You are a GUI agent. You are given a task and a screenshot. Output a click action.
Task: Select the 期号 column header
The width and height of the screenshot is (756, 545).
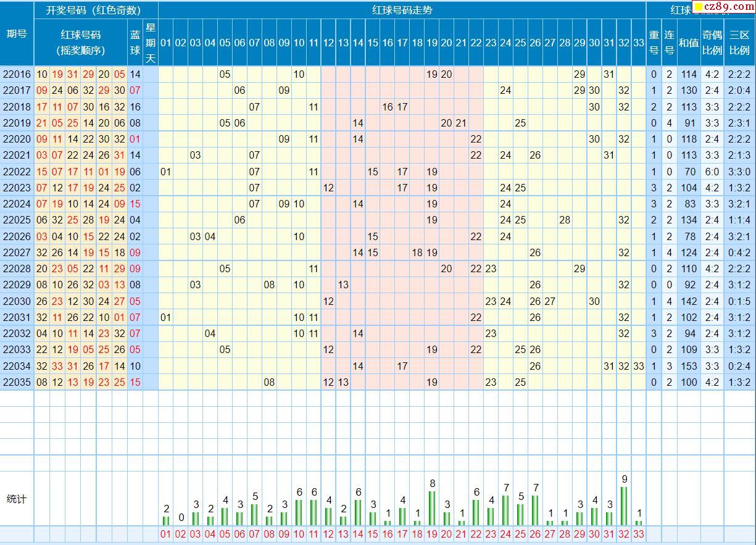point(17,34)
